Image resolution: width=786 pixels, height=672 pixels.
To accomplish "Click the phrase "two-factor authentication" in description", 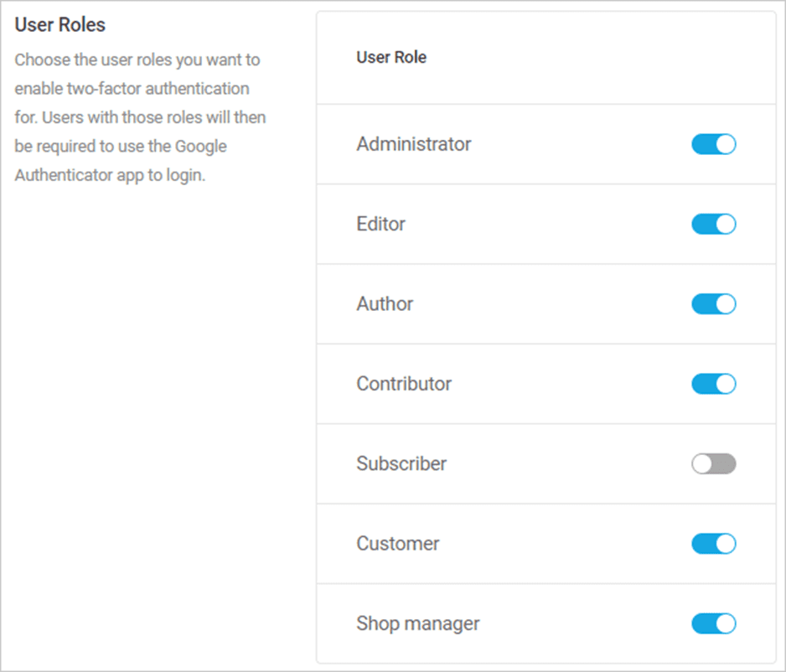I will tap(158, 89).
